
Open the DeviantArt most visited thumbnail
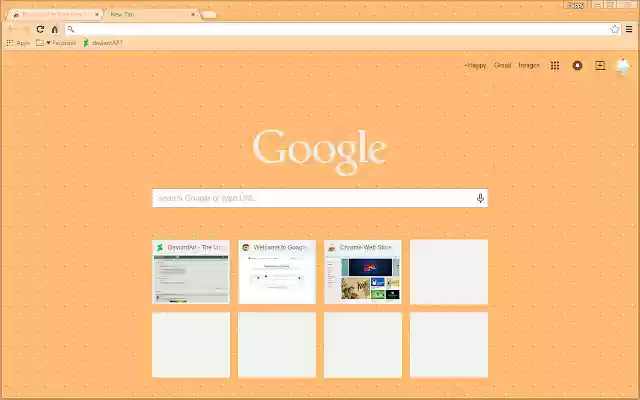click(x=191, y=272)
